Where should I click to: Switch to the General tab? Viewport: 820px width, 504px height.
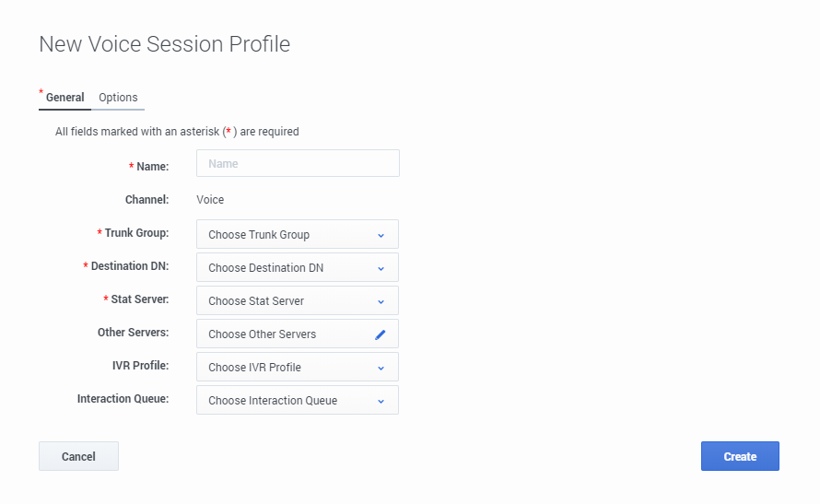click(64, 98)
